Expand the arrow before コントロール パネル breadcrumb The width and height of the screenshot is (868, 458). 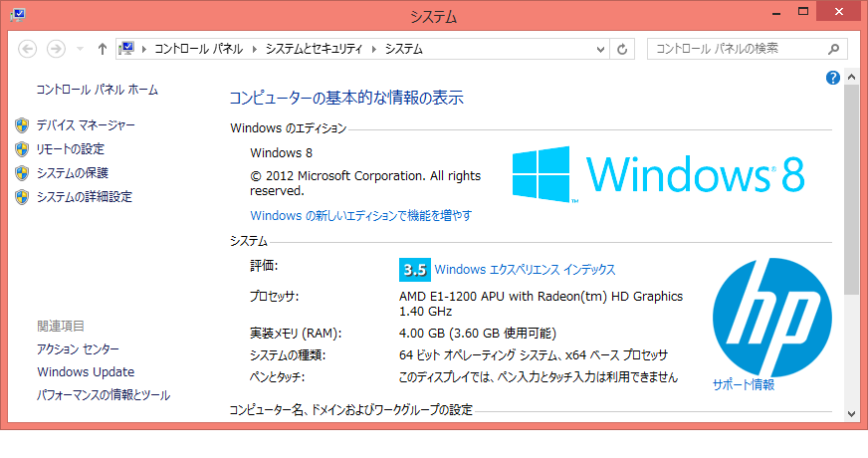point(144,49)
